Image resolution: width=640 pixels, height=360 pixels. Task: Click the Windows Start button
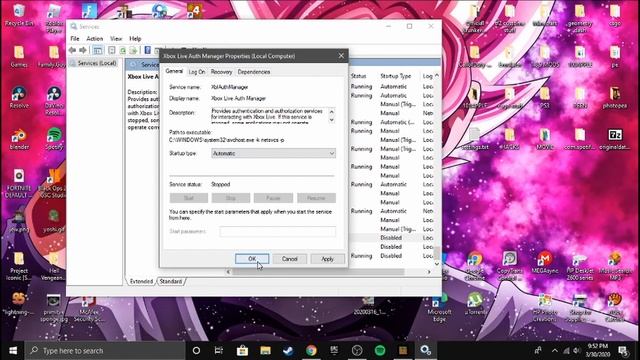point(13,350)
